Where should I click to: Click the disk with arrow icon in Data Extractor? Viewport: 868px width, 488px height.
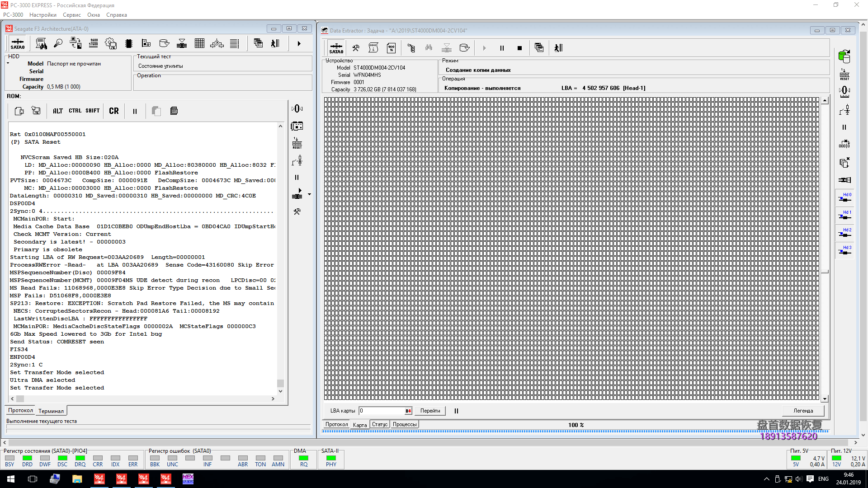point(464,48)
